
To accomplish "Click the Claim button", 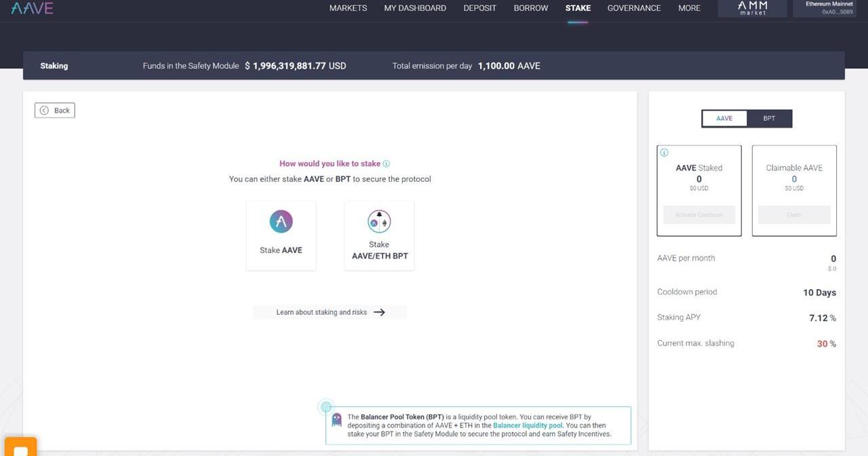I will (794, 214).
